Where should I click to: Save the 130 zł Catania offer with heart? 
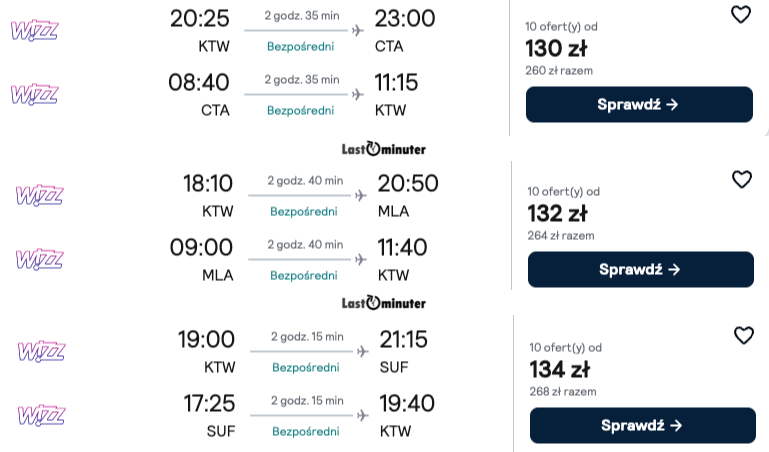click(x=740, y=15)
